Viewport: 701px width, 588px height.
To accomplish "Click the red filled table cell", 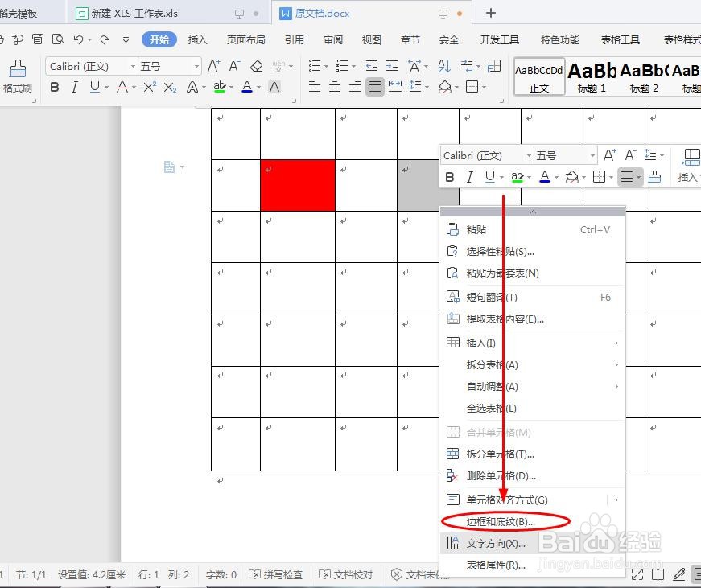I will click(x=298, y=185).
